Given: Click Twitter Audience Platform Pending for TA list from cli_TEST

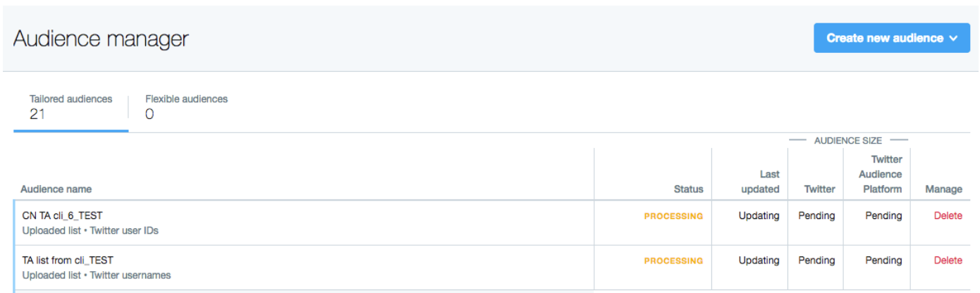Looking at the screenshot, I should click(883, 261).
